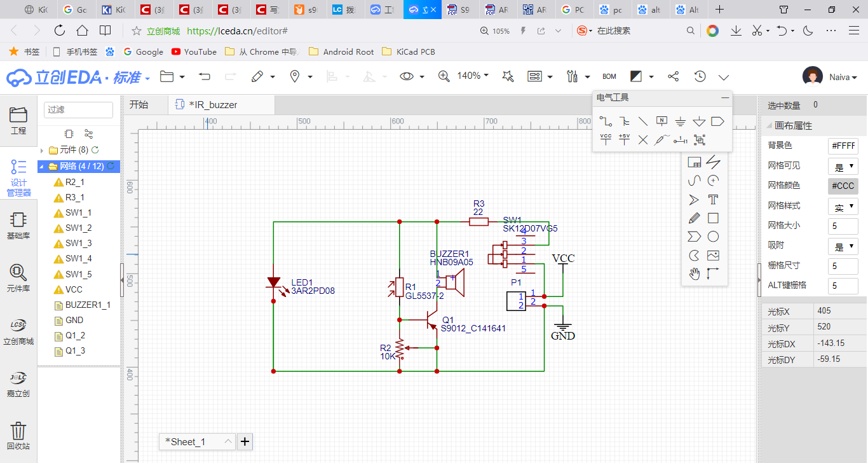Select the Hand pan tool
Image resolution: width=868 pixels, height=463 pixels.
point(695,274)
